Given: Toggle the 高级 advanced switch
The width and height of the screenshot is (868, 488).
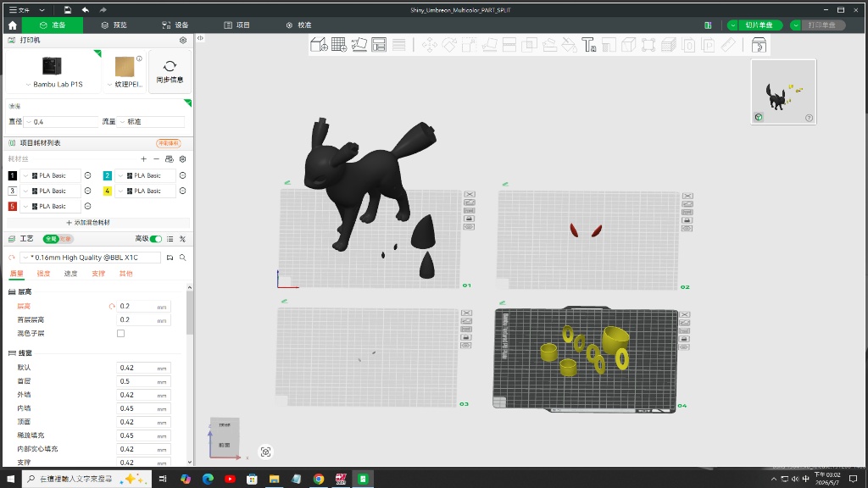Looking at the screenshot, I should point(156,239).
